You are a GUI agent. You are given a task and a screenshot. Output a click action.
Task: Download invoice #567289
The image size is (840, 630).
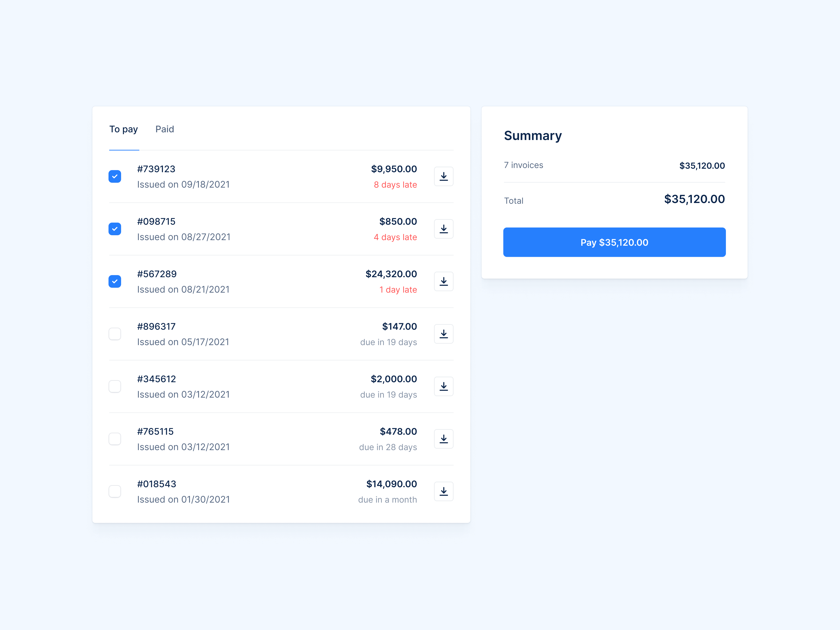pyautogui.click(x=443, y=281)
